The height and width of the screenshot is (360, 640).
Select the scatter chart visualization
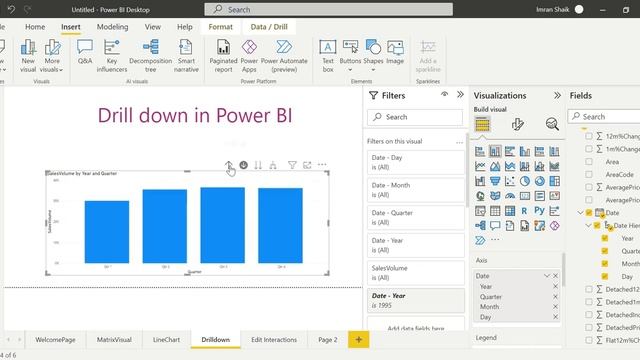(510, 181)
